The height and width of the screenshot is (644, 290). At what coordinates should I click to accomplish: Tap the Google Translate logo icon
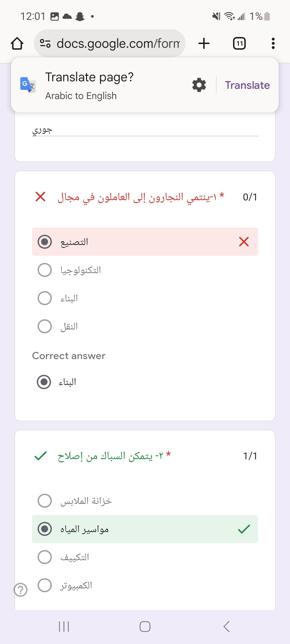28,85
